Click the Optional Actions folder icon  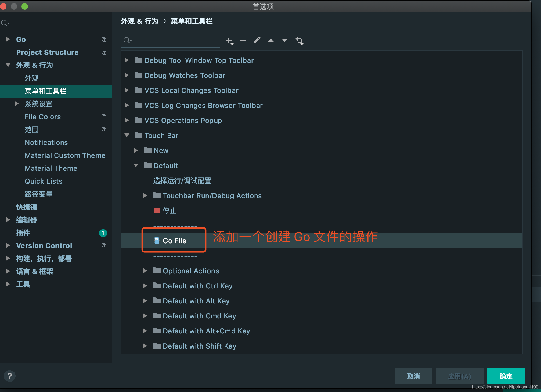(x=157, y=270)
